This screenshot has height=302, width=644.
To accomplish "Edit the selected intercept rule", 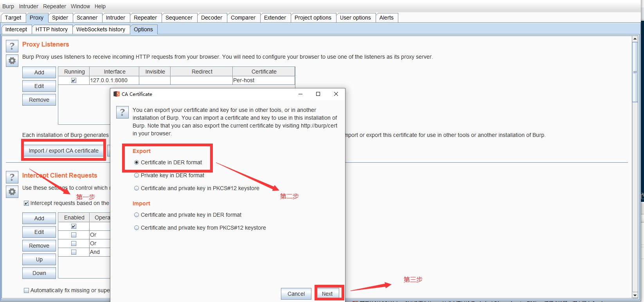I will [x=39, y=232].
